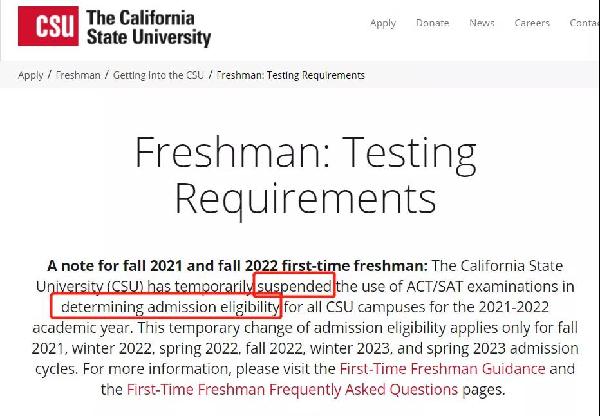This screenshot has height=416, width=600.
Task: Follow the First-Time Freshman Guidance link
Action: [x=442, y=369]
